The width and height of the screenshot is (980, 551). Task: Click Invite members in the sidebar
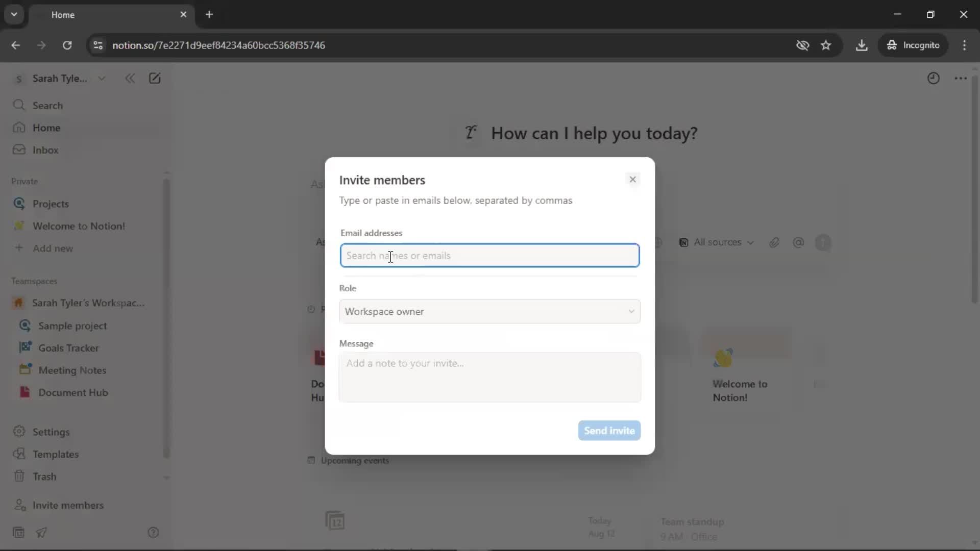68,505
